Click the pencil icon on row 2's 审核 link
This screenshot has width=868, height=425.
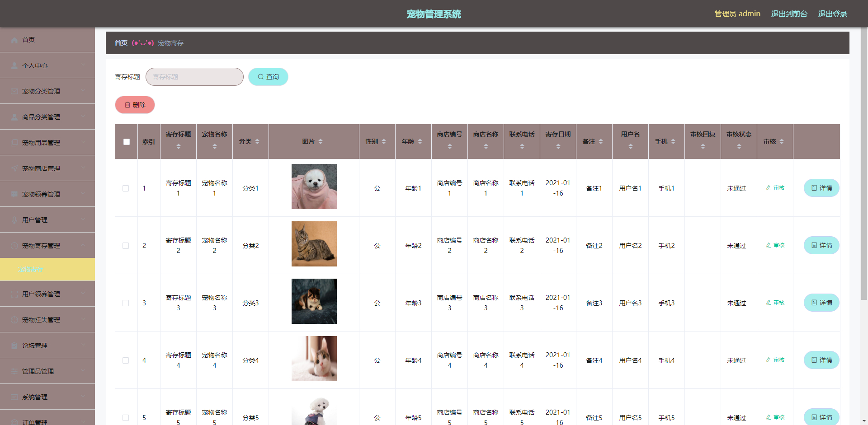[x=768, y=245]
